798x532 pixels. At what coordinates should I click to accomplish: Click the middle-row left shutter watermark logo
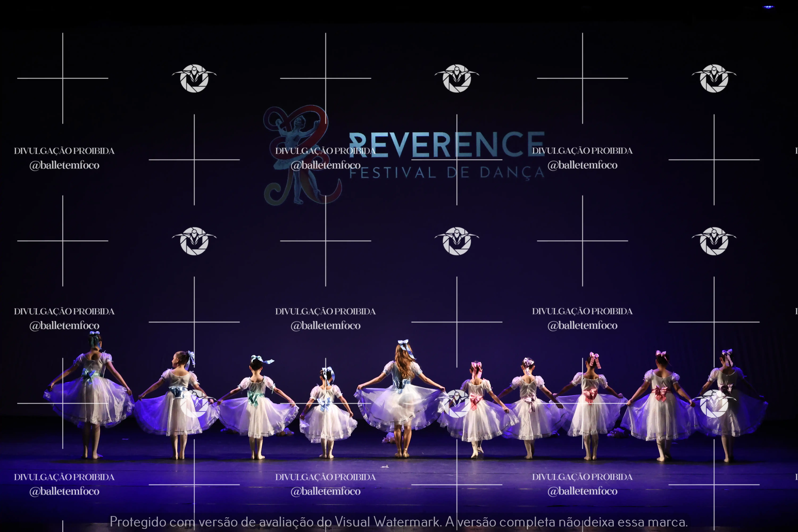pos(194,241)
